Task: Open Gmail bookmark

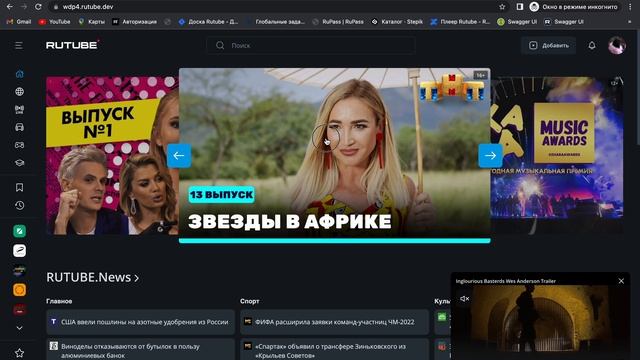Action: (x=19, y=22)
